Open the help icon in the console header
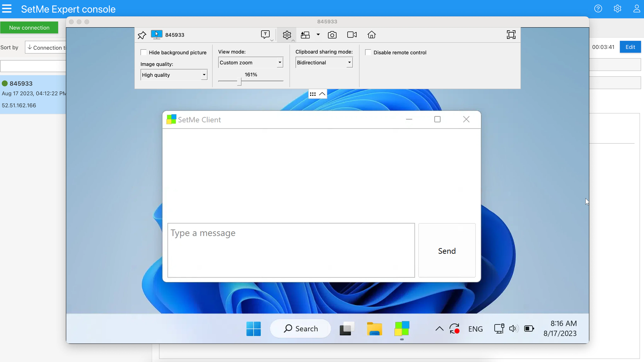 pos(598,9)
